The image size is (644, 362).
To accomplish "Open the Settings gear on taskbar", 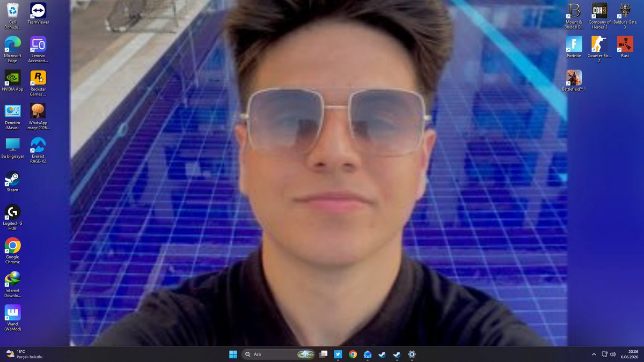I will [412, 354].
